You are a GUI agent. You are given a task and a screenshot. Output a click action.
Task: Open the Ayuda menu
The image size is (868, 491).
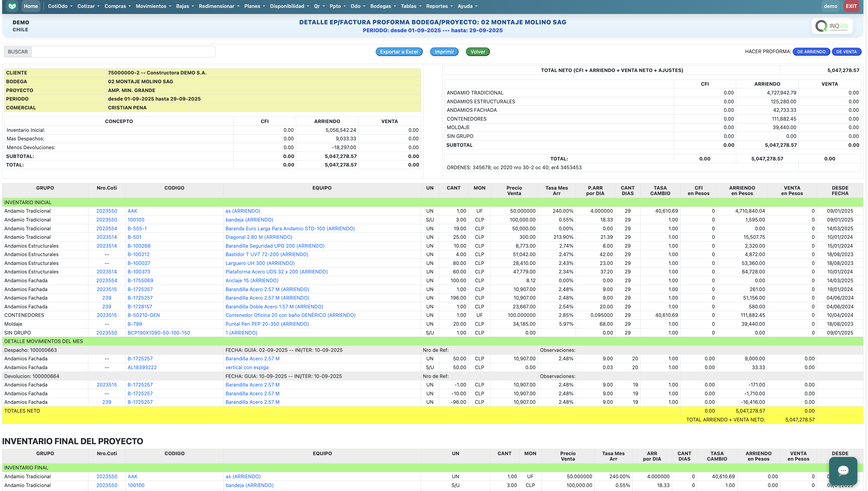pos(467,6)
